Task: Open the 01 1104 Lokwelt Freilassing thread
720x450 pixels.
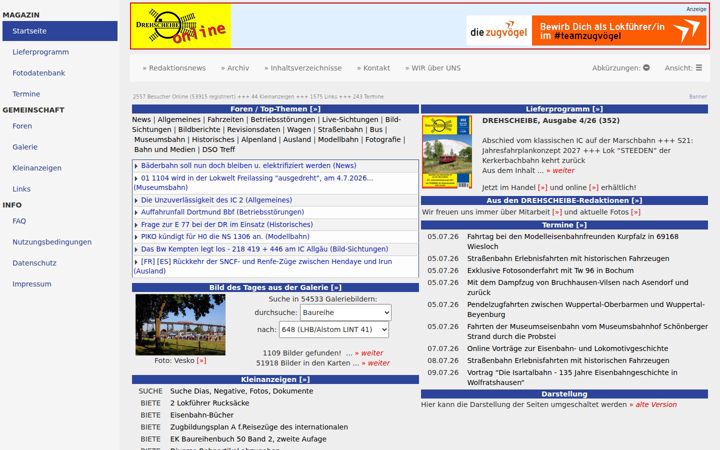Action: (253, 183)
